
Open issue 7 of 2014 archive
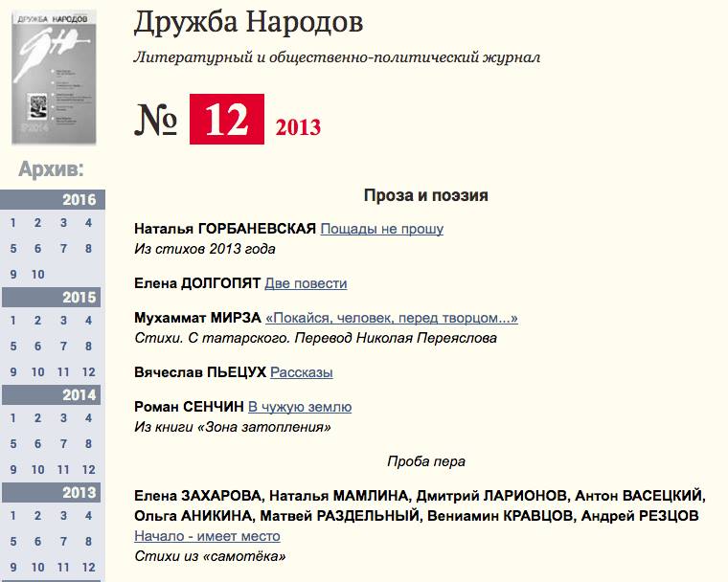click(63, 444)
